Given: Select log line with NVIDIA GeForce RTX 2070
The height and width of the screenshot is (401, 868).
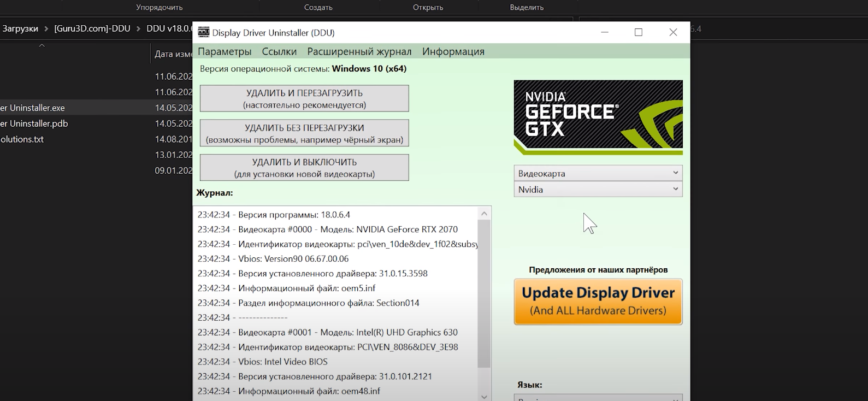Looking at the screenshot, I should pyautogui.click(x=328, y=229).
